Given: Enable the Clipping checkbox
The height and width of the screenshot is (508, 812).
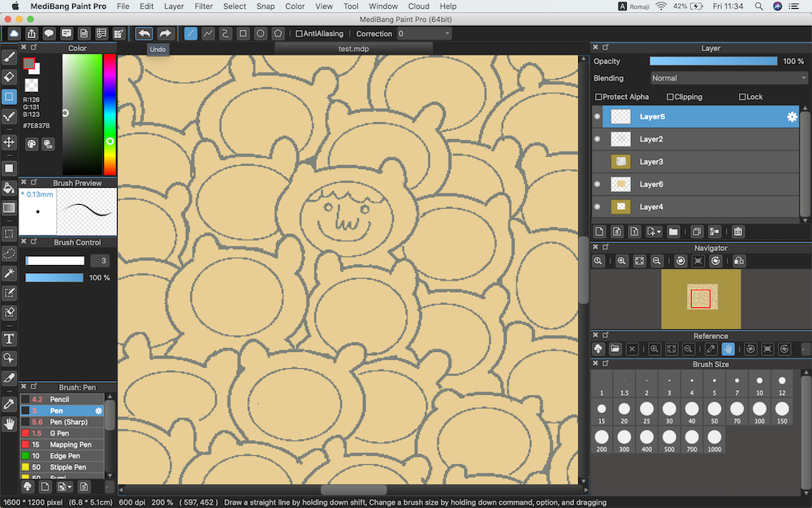Looking at the screenshot, I should click(x=670, y=97).
